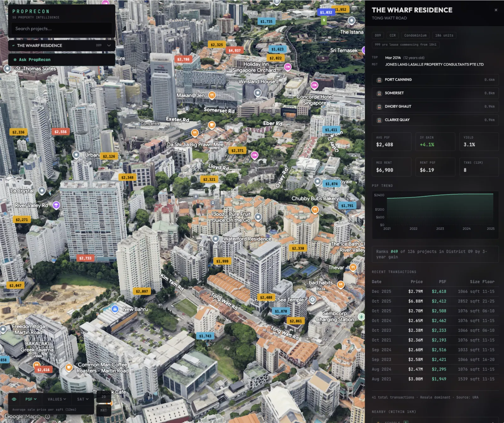This screenshot has width=504, height=423.
Task: Click the Search projects input field
Action: point(62,29)
